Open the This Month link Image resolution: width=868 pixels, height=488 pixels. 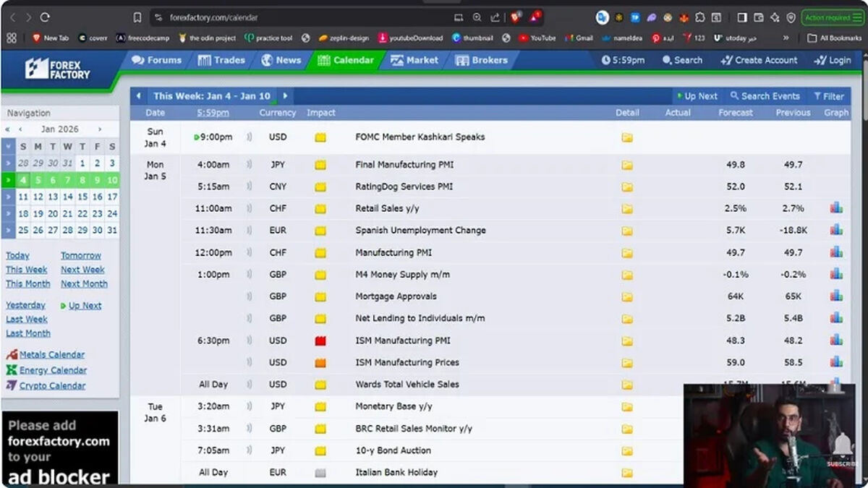pyautogui.click(x=28, y=284)
